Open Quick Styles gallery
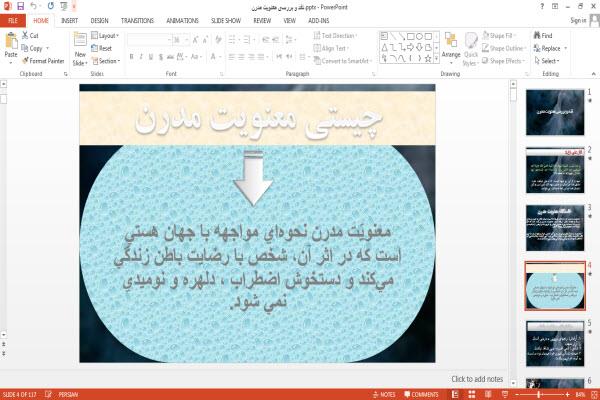 tap(471, 49)
